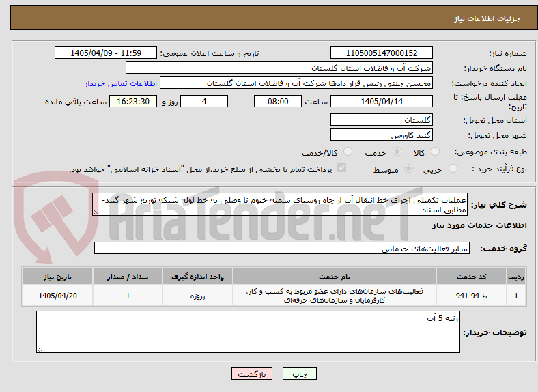Select the خدمت radio button

coord(397,152)
